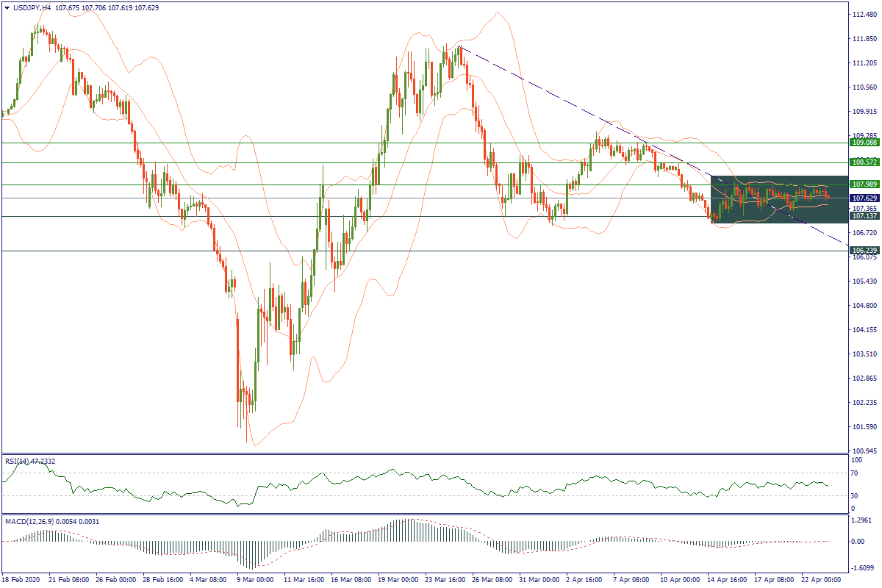Viewport: 882px width, 588px height.
Task: Click the 106.239 horizontal line label
Action: pyautogui.click(x=862, y=251)
